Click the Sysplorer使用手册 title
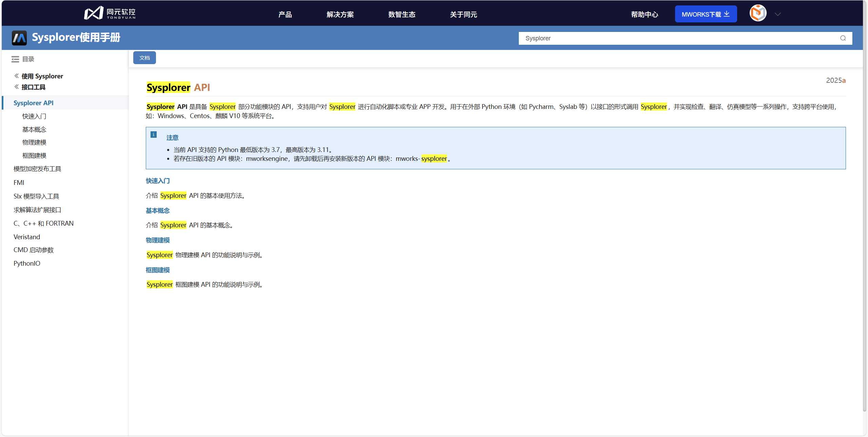The image size is (868, 437). [76, 37]
